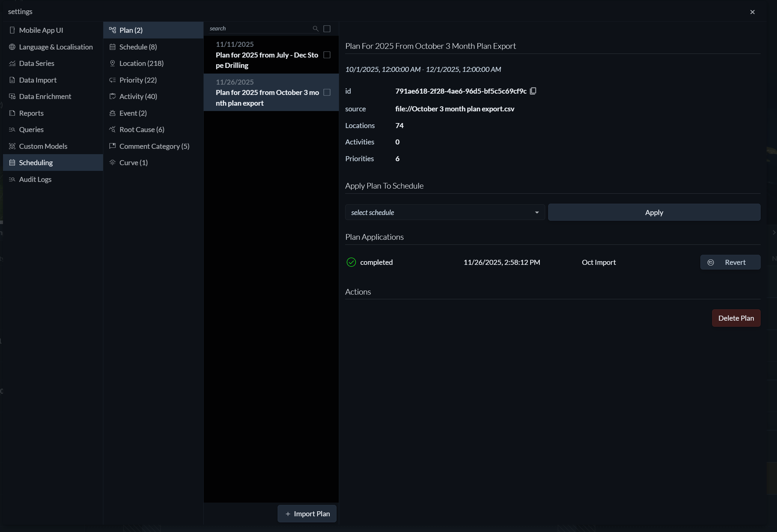
Task: Open the Mobile App UI settings section
Action: [53, 30]
